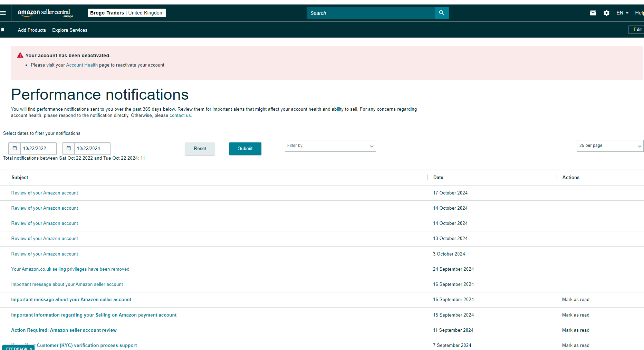Viewport: 644px width, 350px height.
Task: Open the 25 per page dropdown
Action: (610, 146)
